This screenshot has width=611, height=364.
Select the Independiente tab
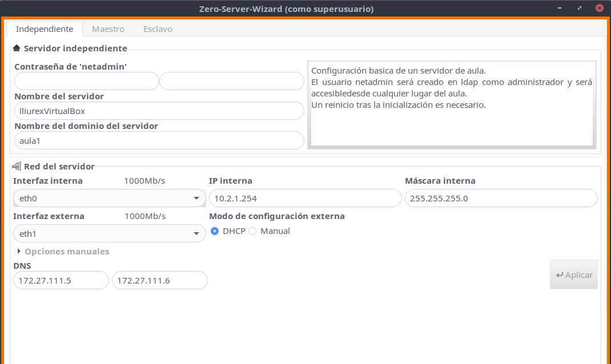[x=45, y=29]
